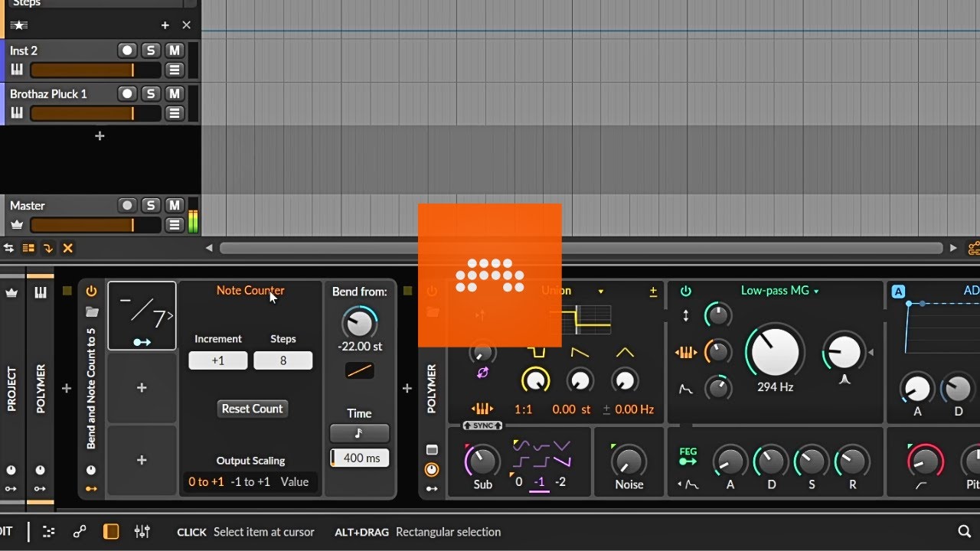Solo the Inst 2 track
The height and width of the screenshot is (551, 980).
pyautogui.click(x=151, y=51)
